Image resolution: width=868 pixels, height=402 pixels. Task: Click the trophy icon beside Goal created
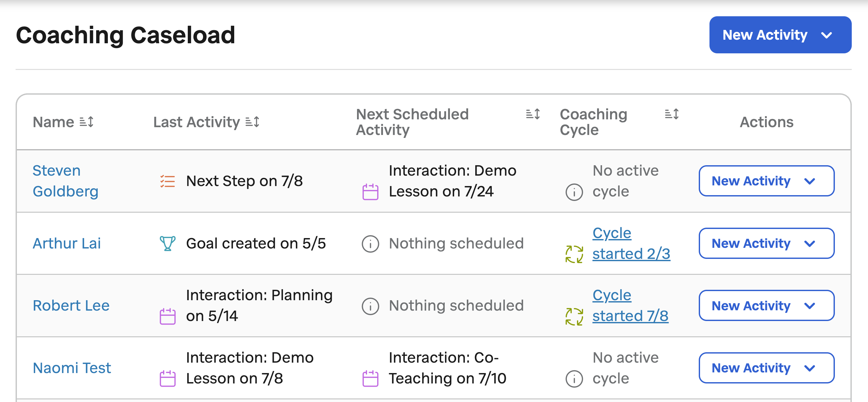pyautogui.click(x=168, y=243)
